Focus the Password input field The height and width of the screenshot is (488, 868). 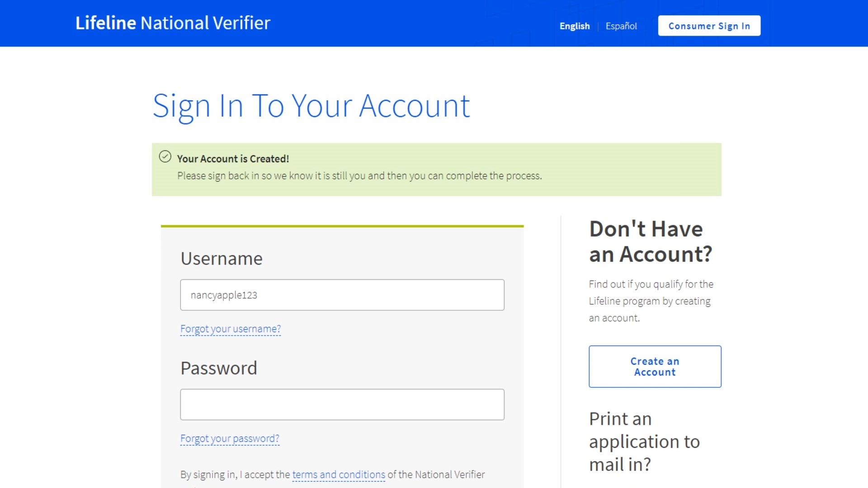point(342,404)
